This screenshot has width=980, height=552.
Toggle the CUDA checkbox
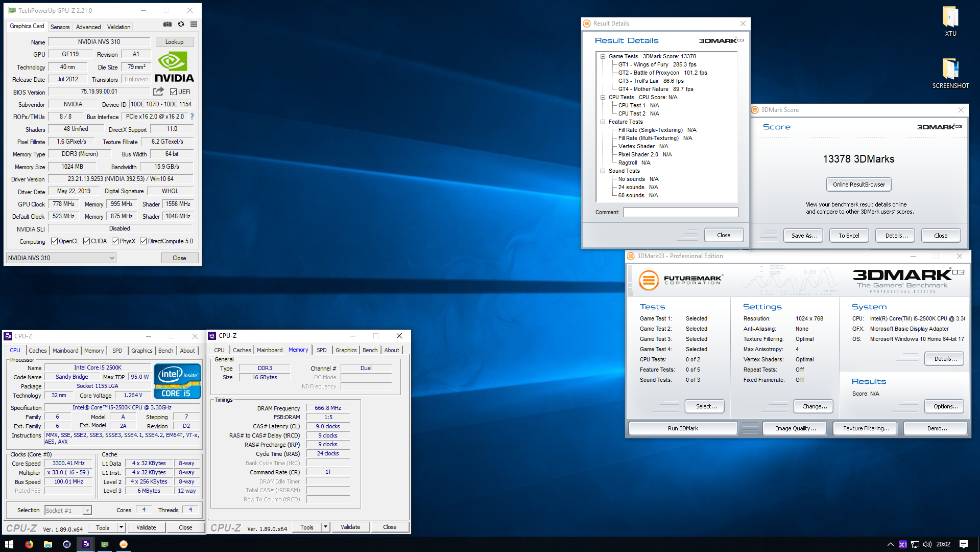point(86,241)
